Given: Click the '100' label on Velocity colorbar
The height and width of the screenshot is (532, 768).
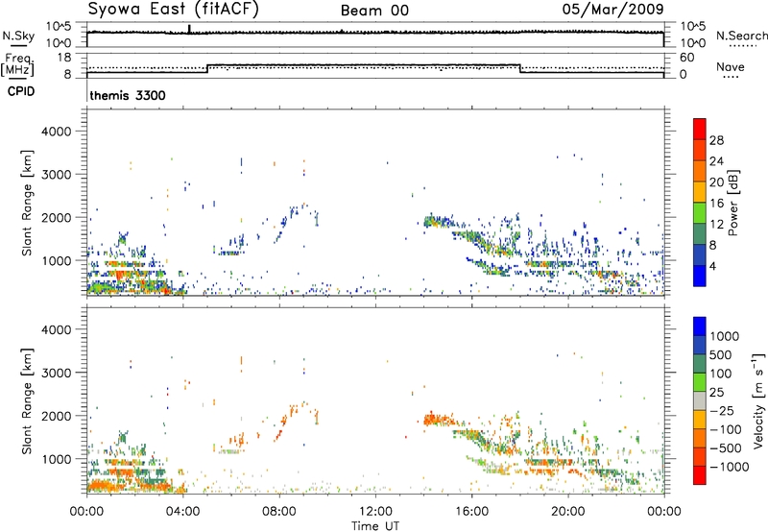Looking at the screenshot, I should (x=720, y=374).
